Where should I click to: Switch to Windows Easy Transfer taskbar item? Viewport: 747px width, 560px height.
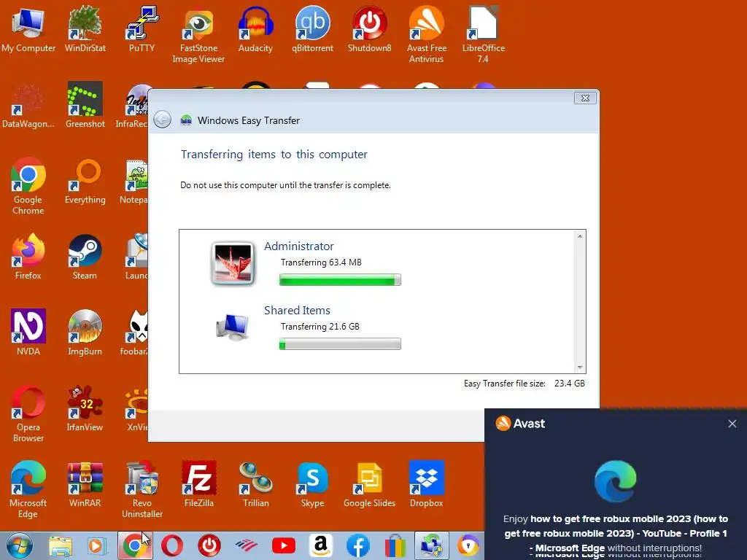(x=432, y=545)
